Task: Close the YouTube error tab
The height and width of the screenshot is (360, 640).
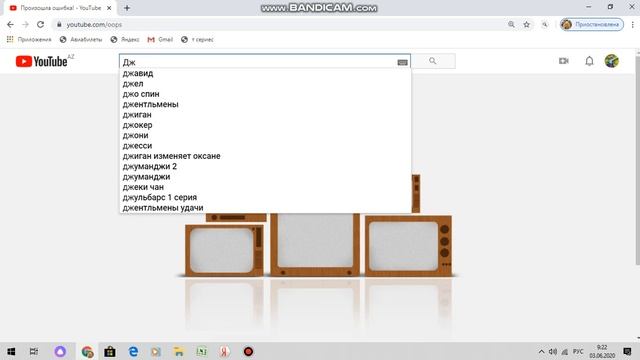Action: point(109,8)
